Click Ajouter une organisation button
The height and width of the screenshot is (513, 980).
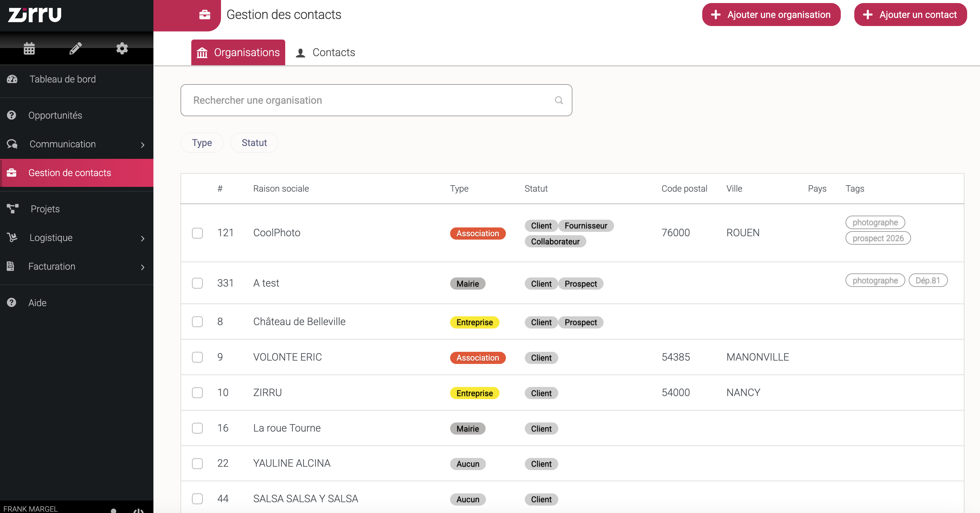tap(771, 15)
